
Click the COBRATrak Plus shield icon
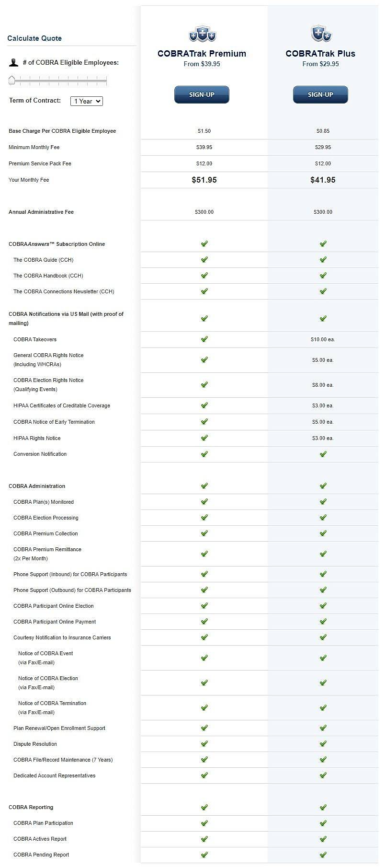click(x=320, y=34)
